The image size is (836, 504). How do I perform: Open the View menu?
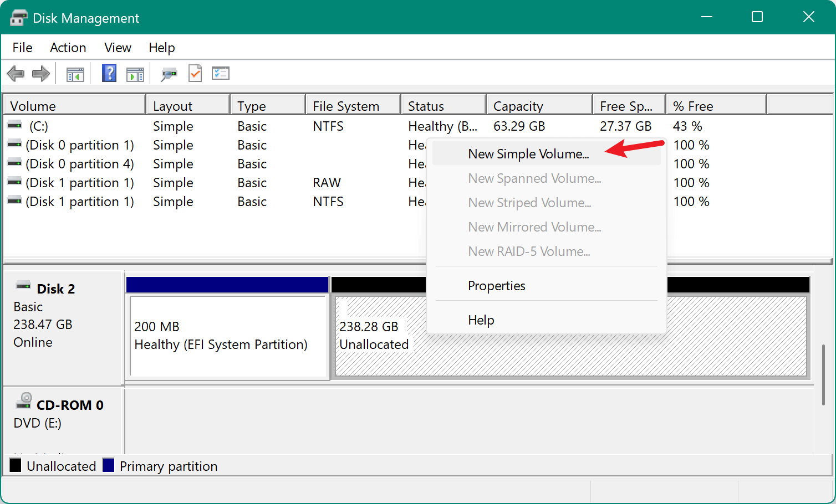(117, 48)
